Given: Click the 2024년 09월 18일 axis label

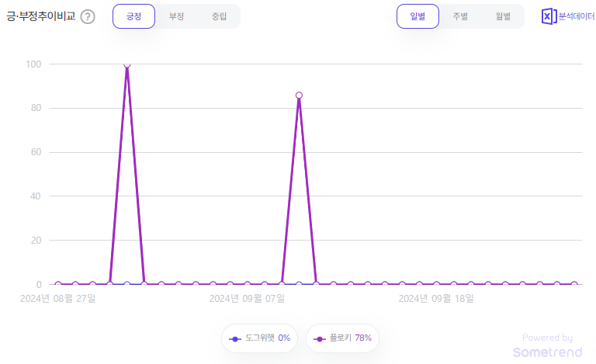Looking at the screenshot, I should coord(436,299).
